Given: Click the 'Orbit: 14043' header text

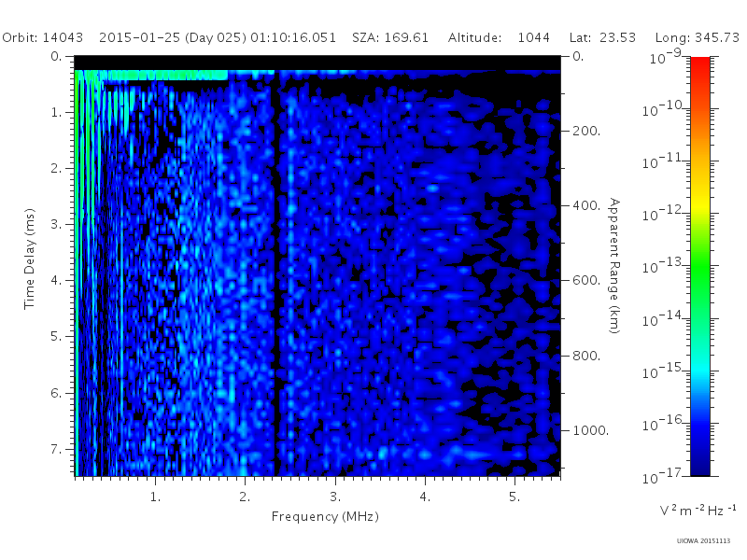Looking at the screenshot, I should 42,37.
